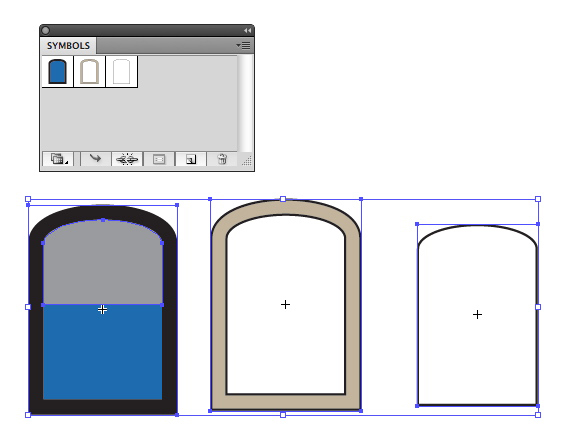Screen dimensions: 570x430
Task: Click the Place Symbol Instance arrow icon
Action: [95, 159]
